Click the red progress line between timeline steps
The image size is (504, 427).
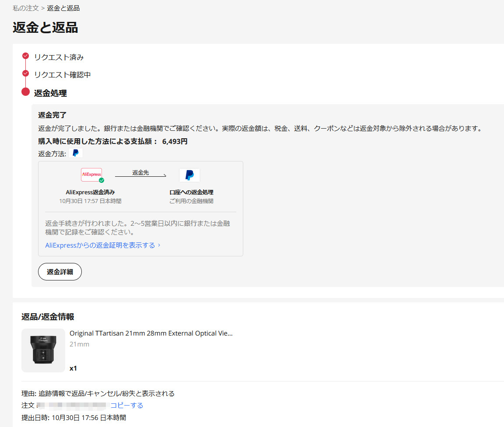pyautogui.click(x=25, y=65)
